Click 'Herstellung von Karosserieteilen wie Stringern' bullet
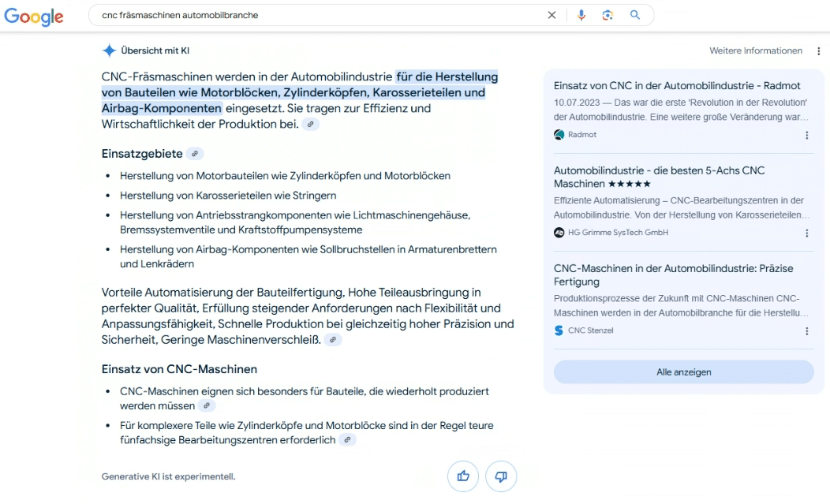 (228, 196)
